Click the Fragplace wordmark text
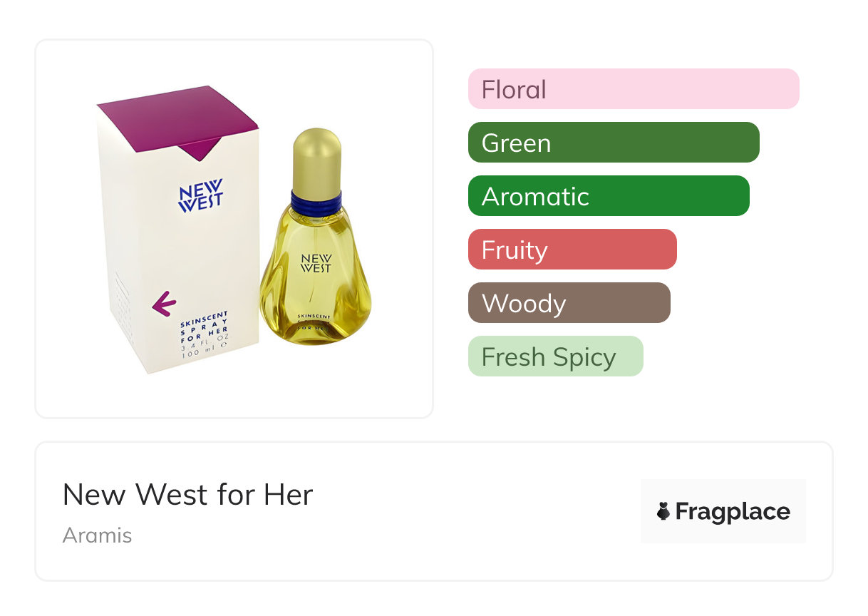This screenshot has height=616, width=868. point(732,511)
